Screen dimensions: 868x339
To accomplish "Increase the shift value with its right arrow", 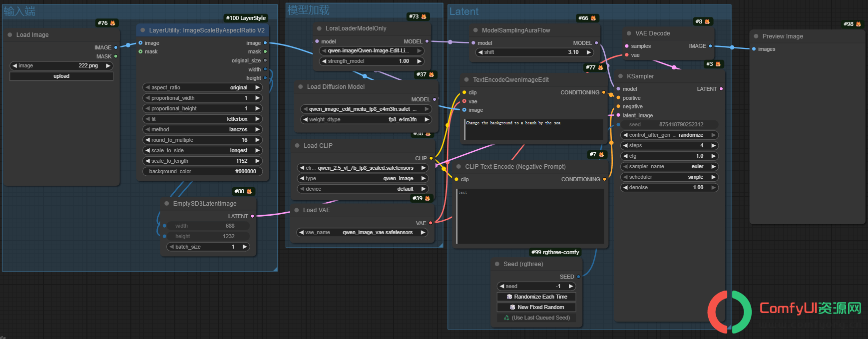I will tap(589, 52).
